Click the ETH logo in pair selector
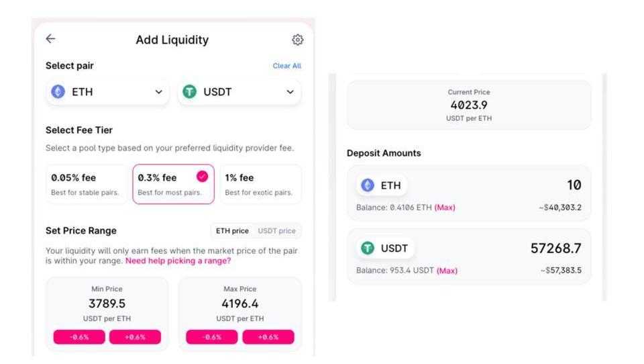This screenshot has width=644, height=364. (x=58, y=92)
